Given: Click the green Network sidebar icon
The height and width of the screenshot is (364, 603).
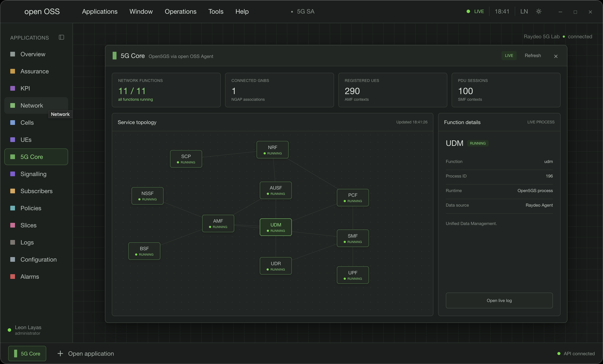Looking at the screenshot, I should point(13,105).
